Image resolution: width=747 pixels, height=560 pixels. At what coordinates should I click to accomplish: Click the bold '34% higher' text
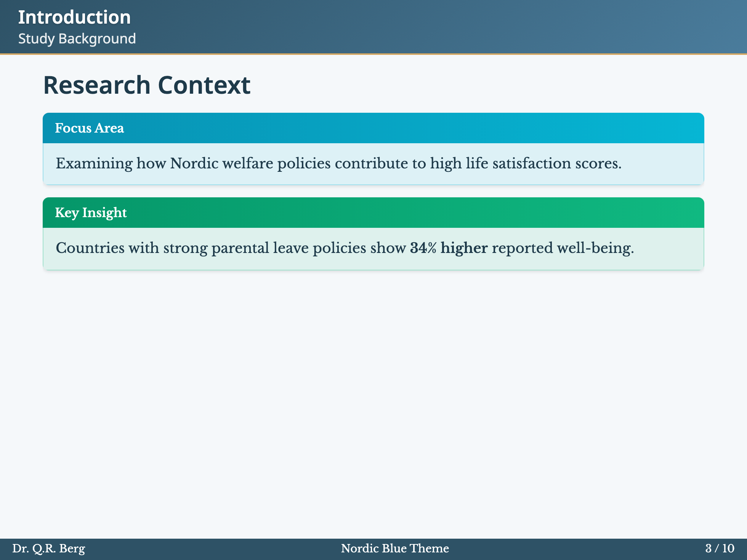pos(449,248)
